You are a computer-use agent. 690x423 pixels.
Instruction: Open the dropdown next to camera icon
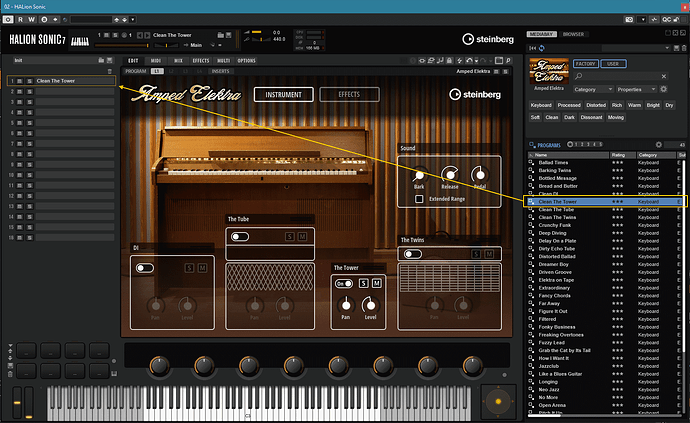coord(643,19)
